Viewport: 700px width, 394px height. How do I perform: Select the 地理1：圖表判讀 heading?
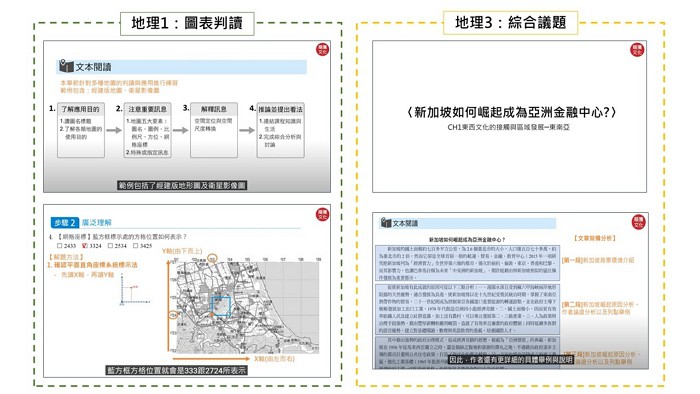pos(187,24)
